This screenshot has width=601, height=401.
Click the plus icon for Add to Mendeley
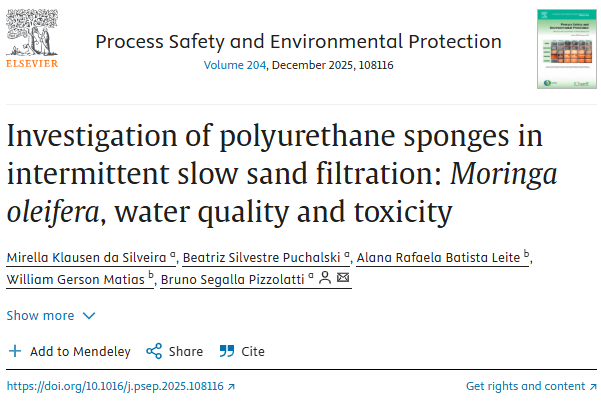[x=14, y=351]
